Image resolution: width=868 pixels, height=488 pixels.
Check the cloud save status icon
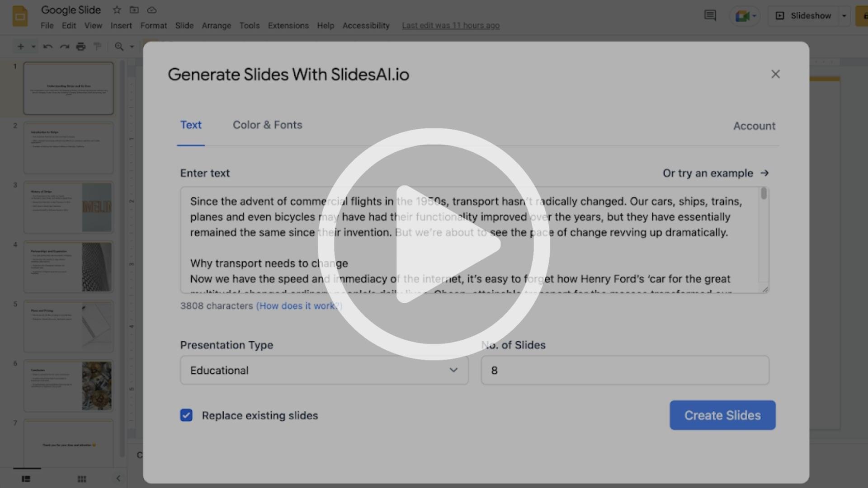click(x=152, y=9)
